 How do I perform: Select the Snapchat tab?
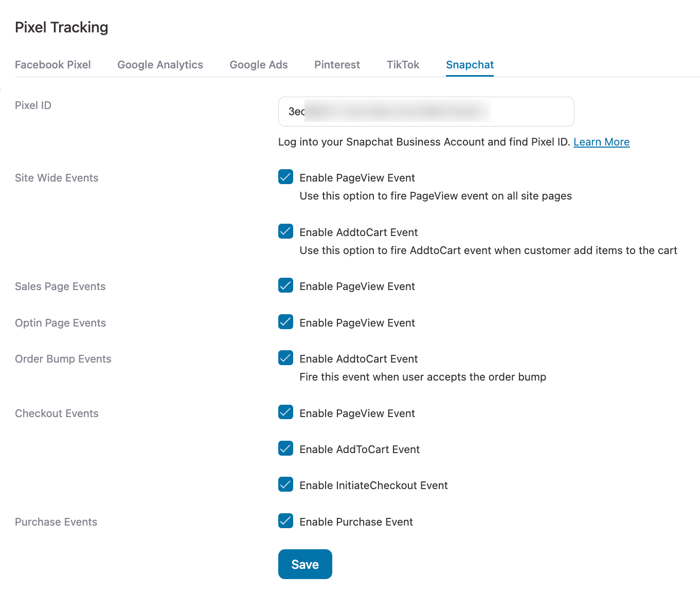[470, 65]
